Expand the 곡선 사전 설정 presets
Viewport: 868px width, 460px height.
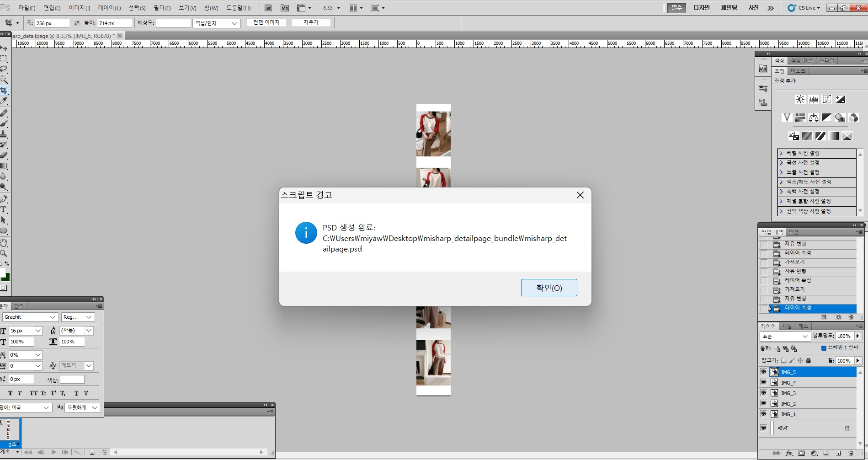[x=781, y=163]
